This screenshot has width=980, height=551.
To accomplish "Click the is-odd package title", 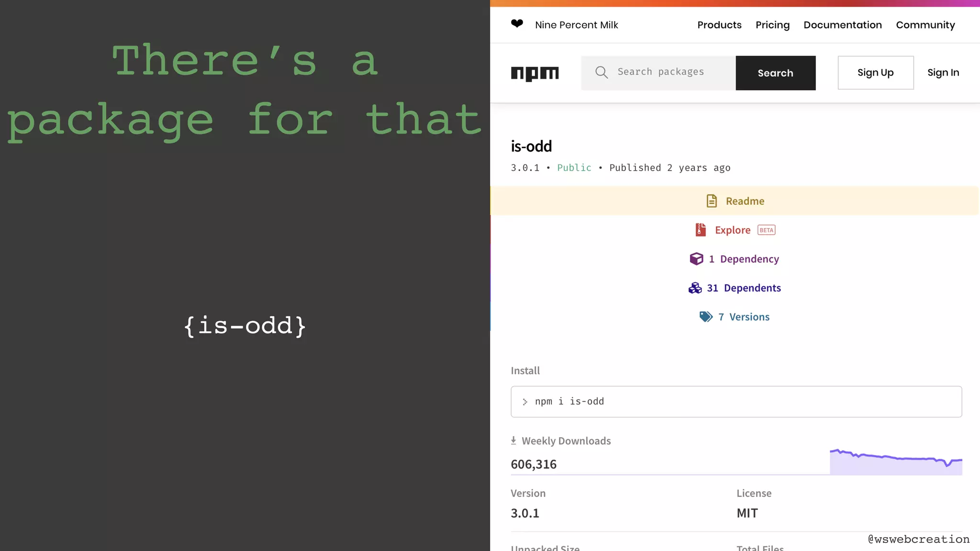I will pos(531,146).
